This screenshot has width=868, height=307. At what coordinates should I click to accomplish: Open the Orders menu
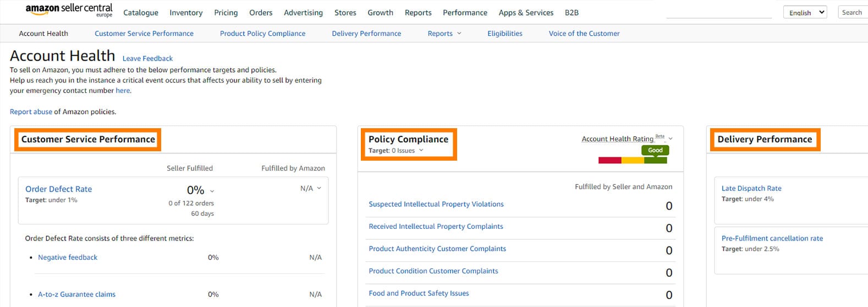tap(261, 13)
